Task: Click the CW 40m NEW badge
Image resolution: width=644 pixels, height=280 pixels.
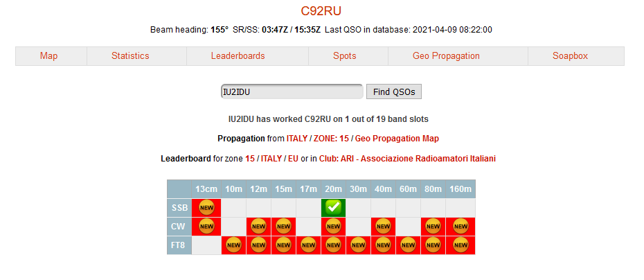Action: 383,226
